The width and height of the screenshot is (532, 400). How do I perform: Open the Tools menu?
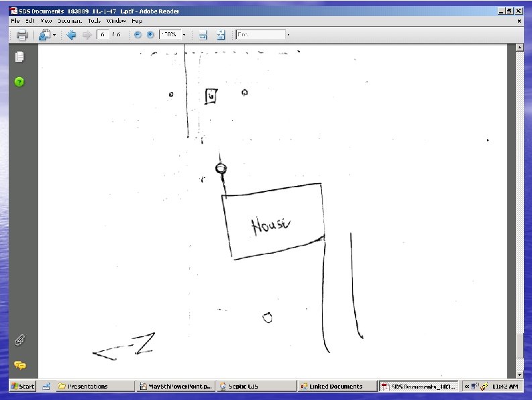pyautogui.click(x=95, y=21)
